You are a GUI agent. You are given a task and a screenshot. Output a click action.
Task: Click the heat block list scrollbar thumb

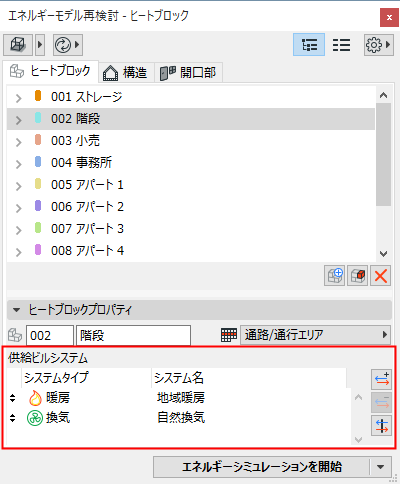coord(383,154)
